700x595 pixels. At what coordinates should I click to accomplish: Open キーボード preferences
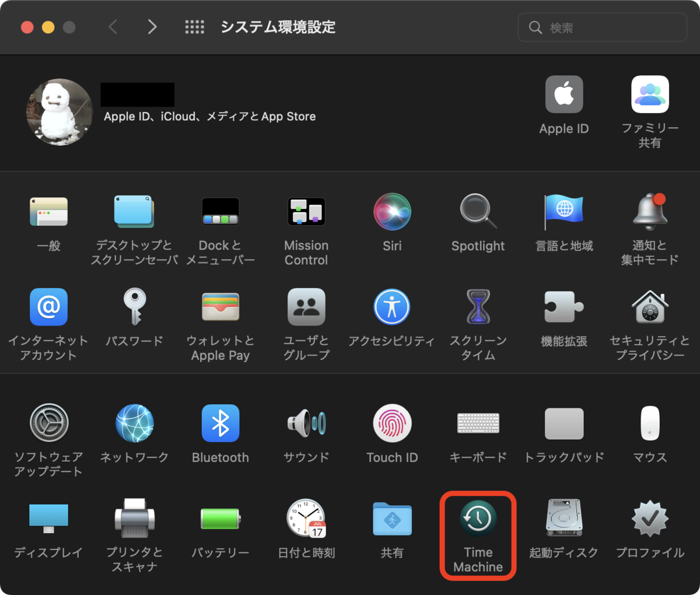[478, 423]
